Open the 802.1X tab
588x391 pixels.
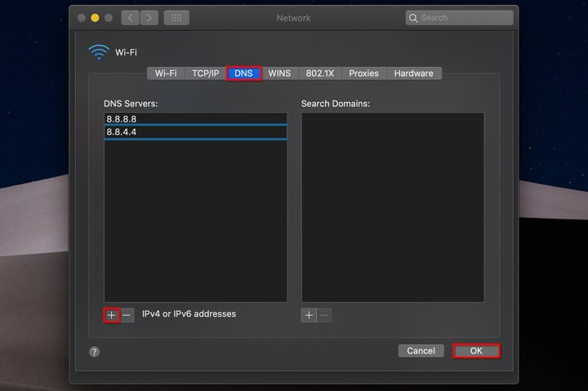pos(320,73)
